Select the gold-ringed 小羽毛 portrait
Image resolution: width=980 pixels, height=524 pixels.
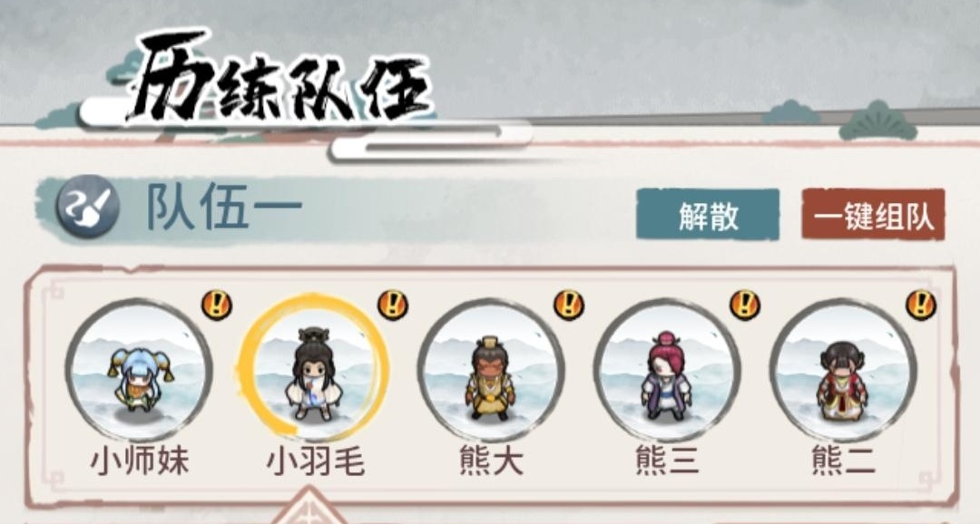click(x=315, y=368)
